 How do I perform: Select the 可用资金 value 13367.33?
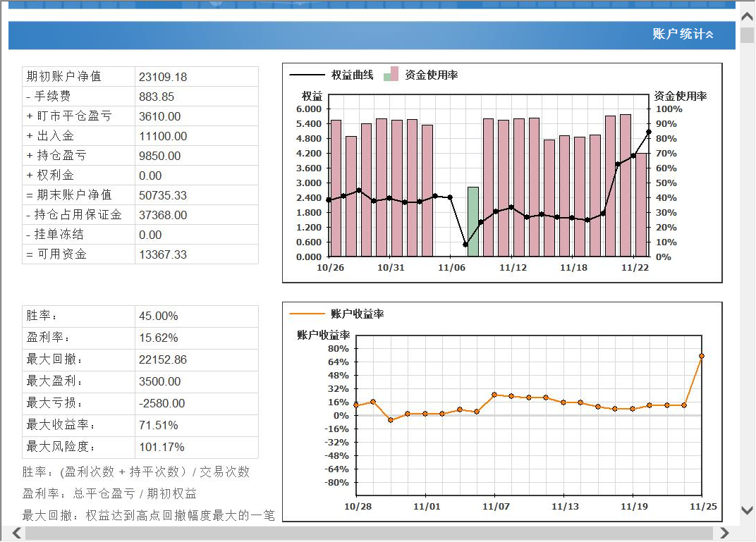[163, 255]
